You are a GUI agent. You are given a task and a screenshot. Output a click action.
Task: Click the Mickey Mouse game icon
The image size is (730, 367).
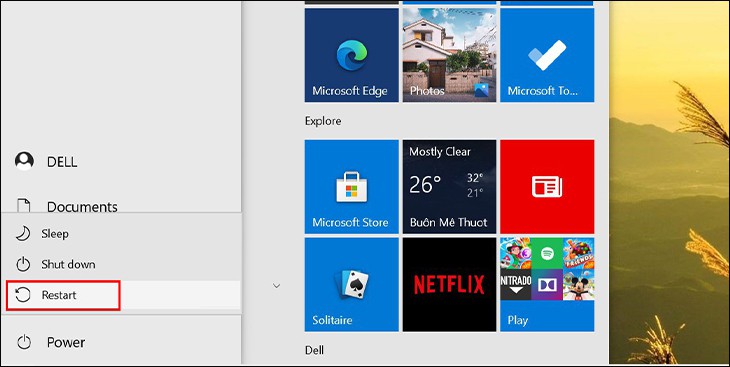pyautogui.click(x=578, y=285)
